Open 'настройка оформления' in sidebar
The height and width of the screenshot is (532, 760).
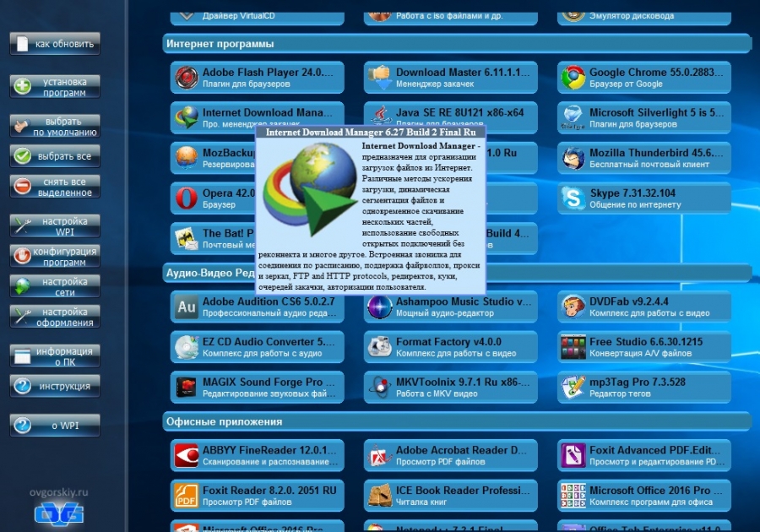click(x=55, y=317)
